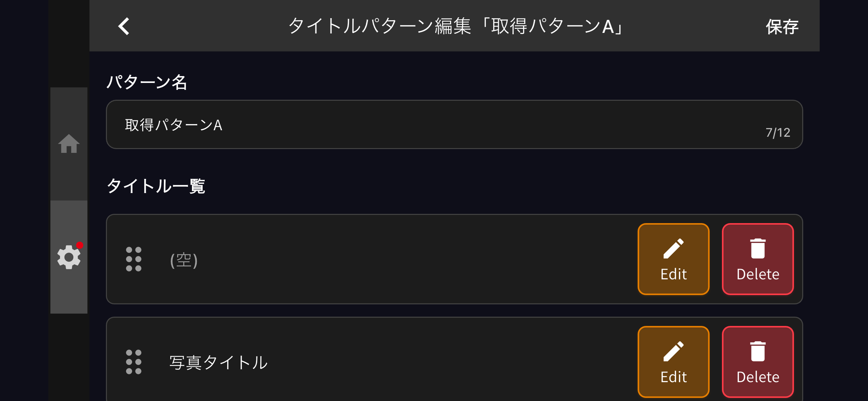This screenshot has width=868, height=401.
Task: Open the Home tab in sidebar
Action: click(x=69, y=144)
